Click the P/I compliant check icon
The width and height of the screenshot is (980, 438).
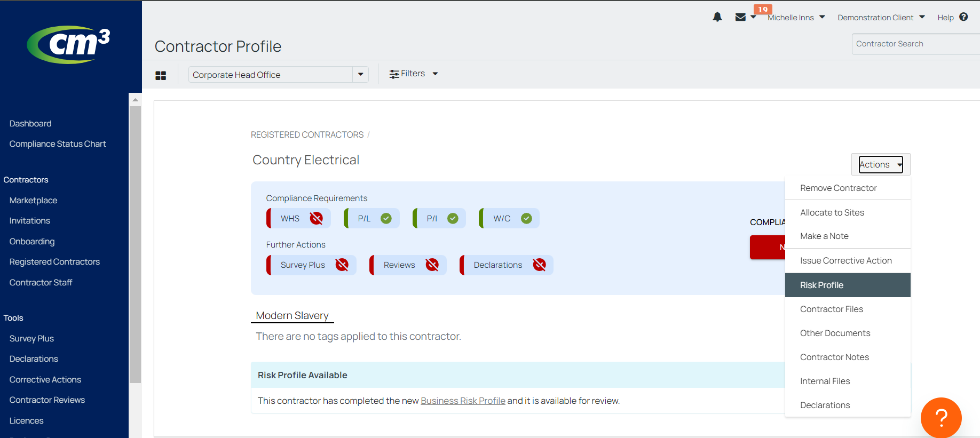click(453, 218)
